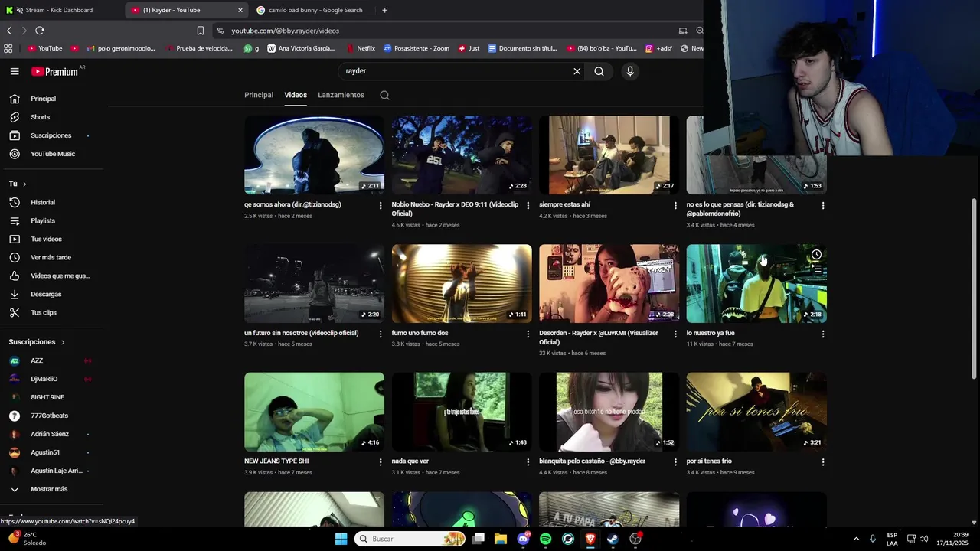The height and width of the screenshot is (551, 980).
Task: Play the 'fumo uno fumo dos' thumbnail
Action: click(462, 283)
